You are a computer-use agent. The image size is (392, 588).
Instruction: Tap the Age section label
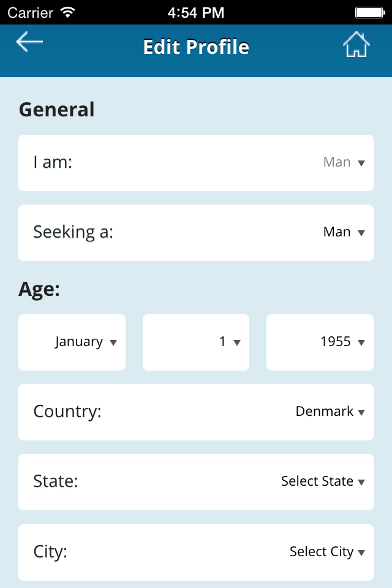tap(39, 290)
